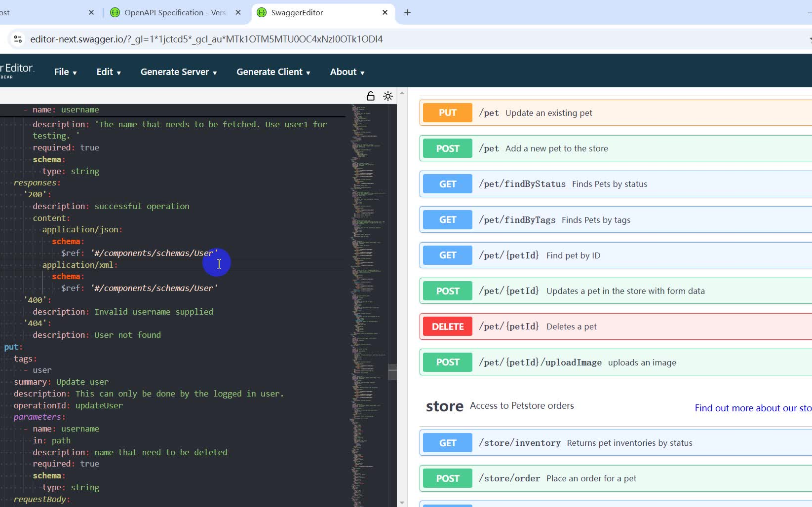
Task: Expand GET /pet/findByTags operation
Action: [616, 219]
